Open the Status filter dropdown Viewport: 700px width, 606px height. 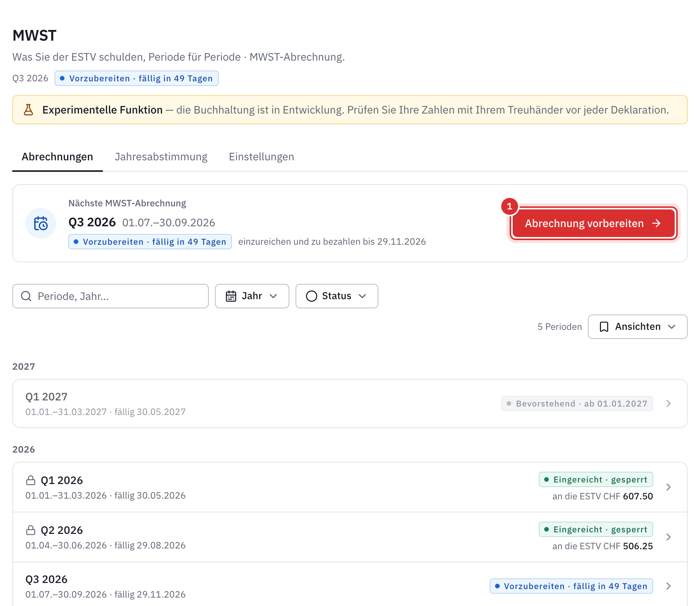click(x=337, y=296)
